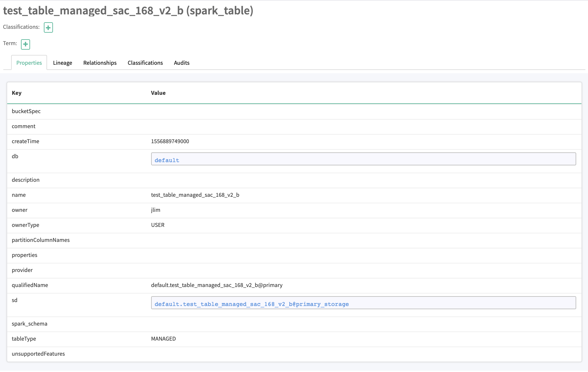This screenshot has width=588, height=372.
Task: Add a classification with the plus icon
Action: (x=48, y=27)
